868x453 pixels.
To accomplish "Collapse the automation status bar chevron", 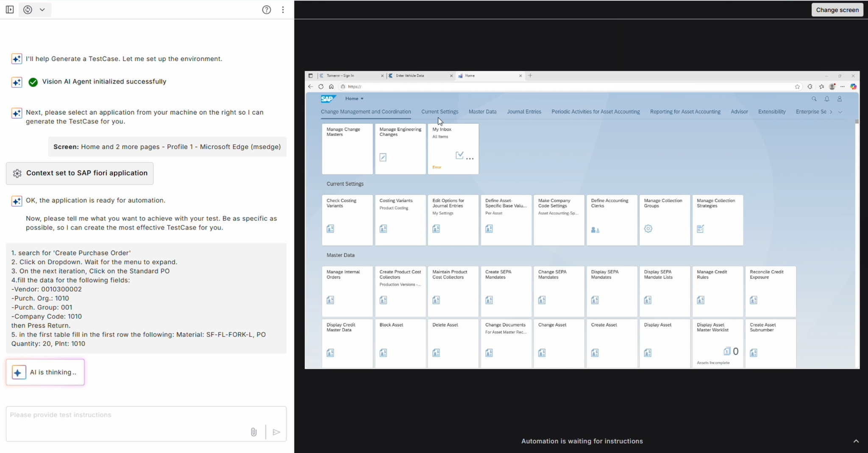I will pos(856,441).
